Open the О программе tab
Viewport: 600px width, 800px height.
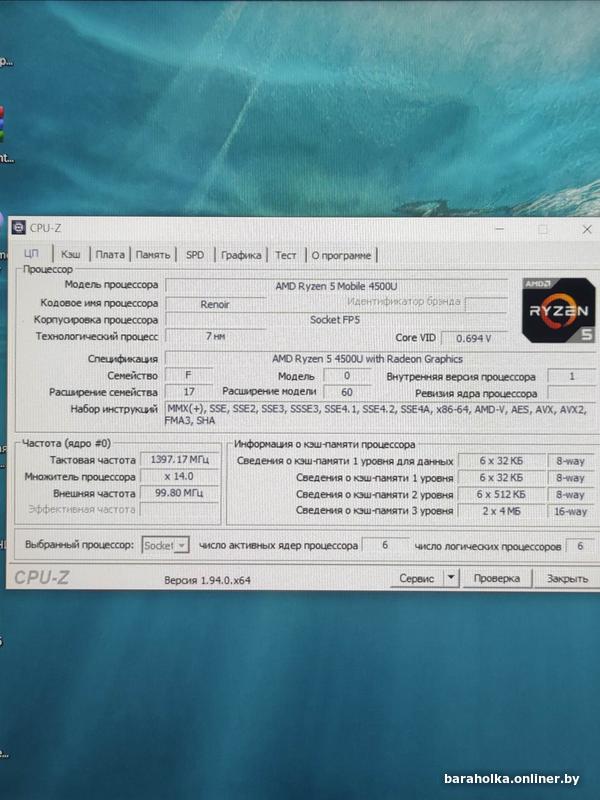[341, 256]
